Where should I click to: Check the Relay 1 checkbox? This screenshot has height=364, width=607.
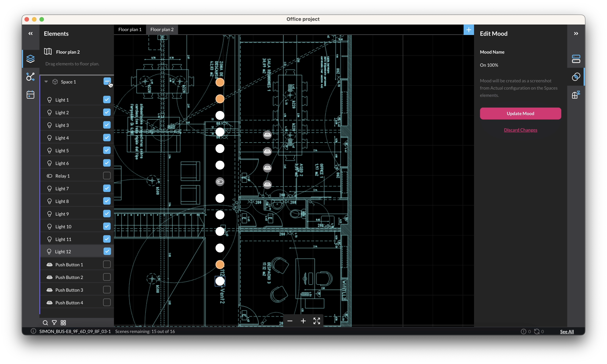[x=107, y=176]
